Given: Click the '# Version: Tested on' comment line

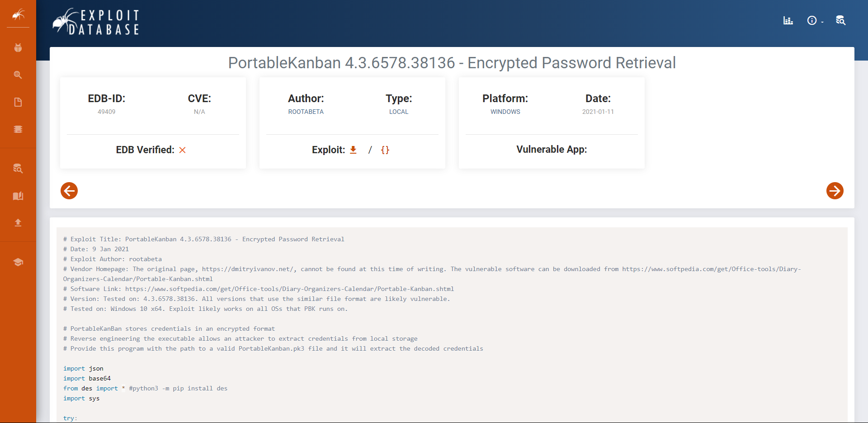Looking at the screenshot, I should [256, 299].
